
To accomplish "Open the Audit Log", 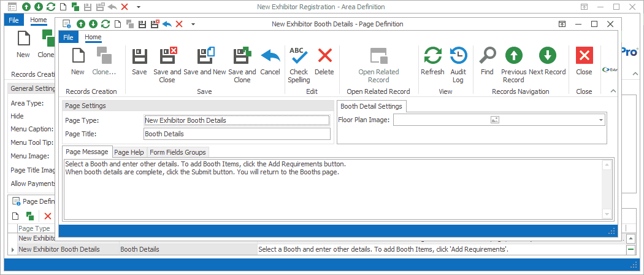I will pos(458,65).
